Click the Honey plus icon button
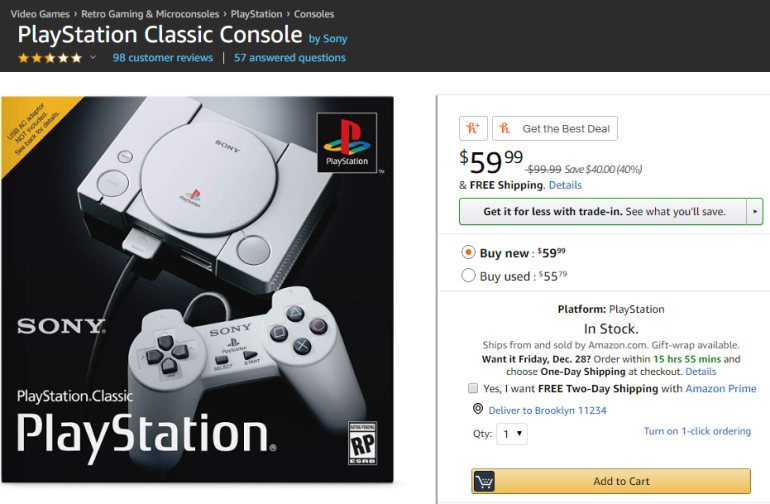 [x=473, y=128]
